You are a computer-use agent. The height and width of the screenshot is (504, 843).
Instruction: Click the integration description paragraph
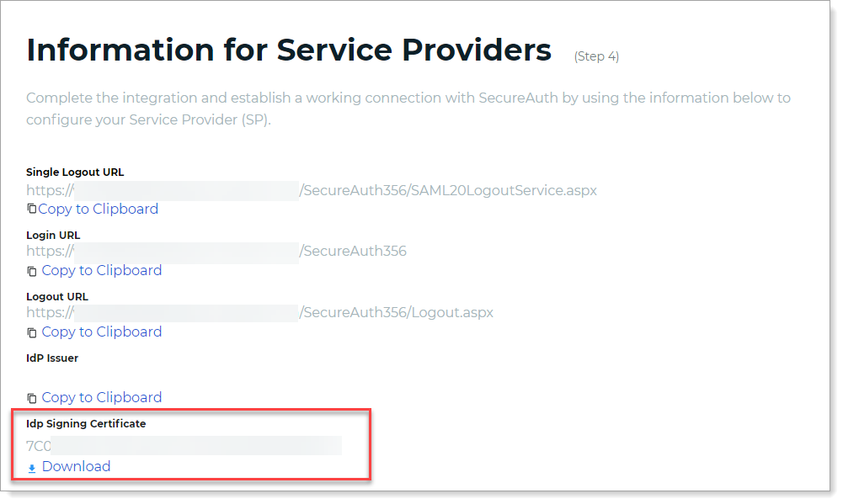(x=408, y=108)
